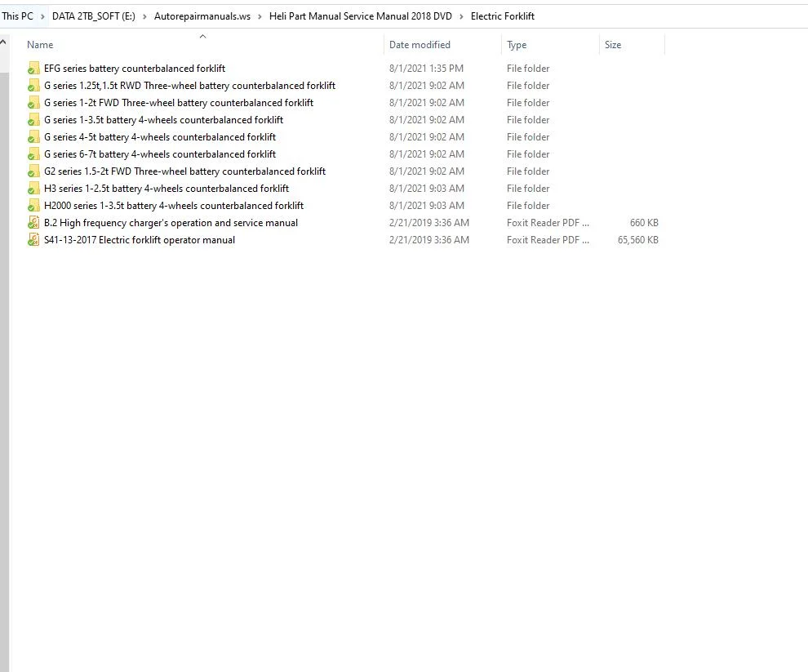808x672 pixels.
Task: Click Foxit Reader PDF type of S41-13-2017 manual
Action: click(x=548, y=240)
